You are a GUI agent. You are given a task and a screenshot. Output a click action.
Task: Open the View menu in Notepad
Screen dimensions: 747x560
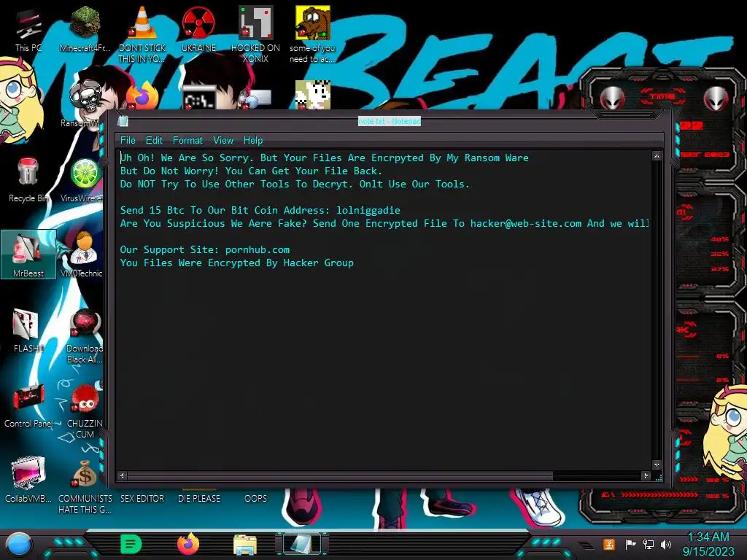tap(223, 141)
